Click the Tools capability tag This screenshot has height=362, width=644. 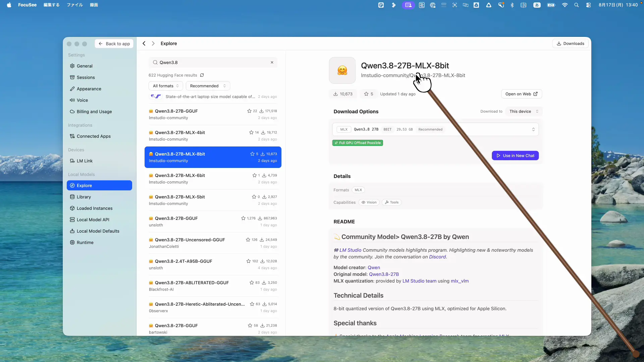tap(392, 202)
